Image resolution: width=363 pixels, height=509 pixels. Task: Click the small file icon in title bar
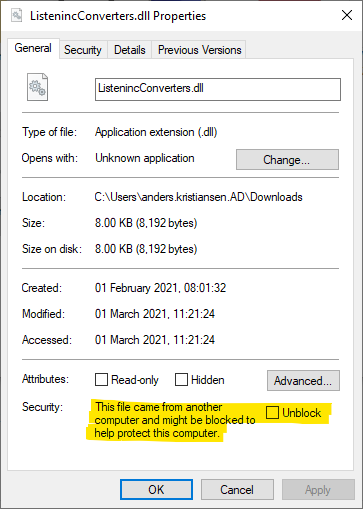16,15
